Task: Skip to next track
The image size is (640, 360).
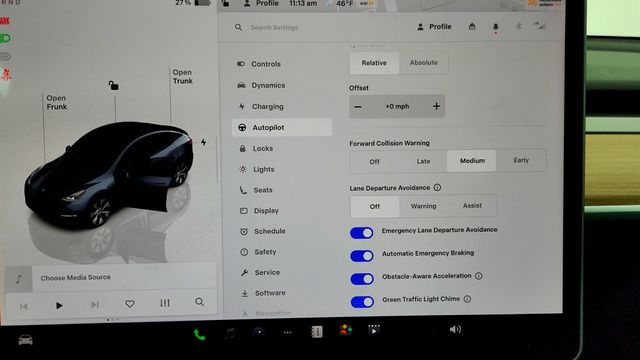Action: coord(95,305)
